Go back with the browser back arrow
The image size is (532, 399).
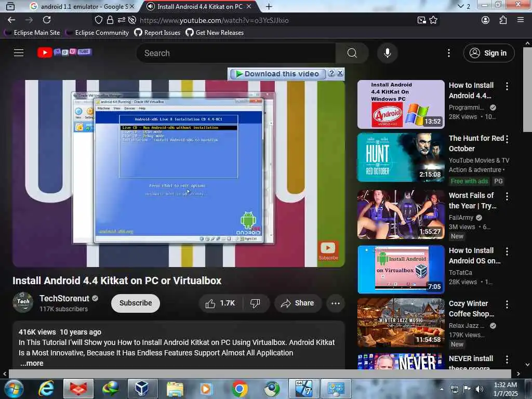click(x=11, y=20)
